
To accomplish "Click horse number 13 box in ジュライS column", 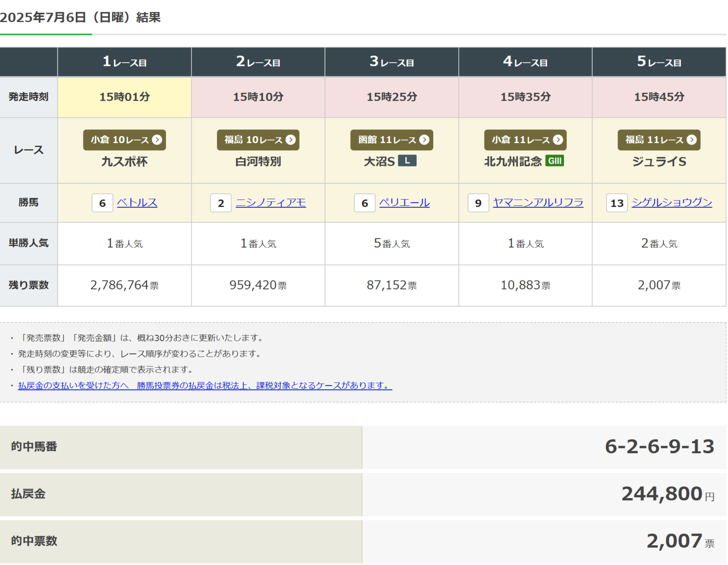I will pyautogui.click(x=617, y=203).
